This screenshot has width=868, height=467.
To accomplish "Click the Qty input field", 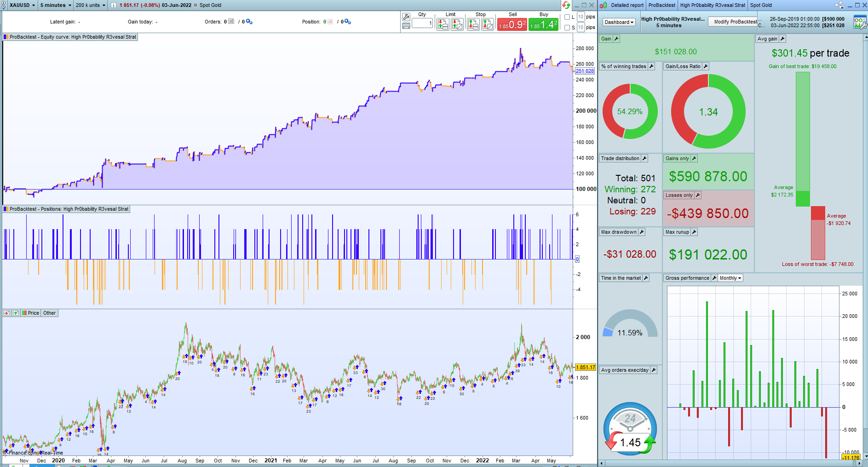I will tap(423, 23).
